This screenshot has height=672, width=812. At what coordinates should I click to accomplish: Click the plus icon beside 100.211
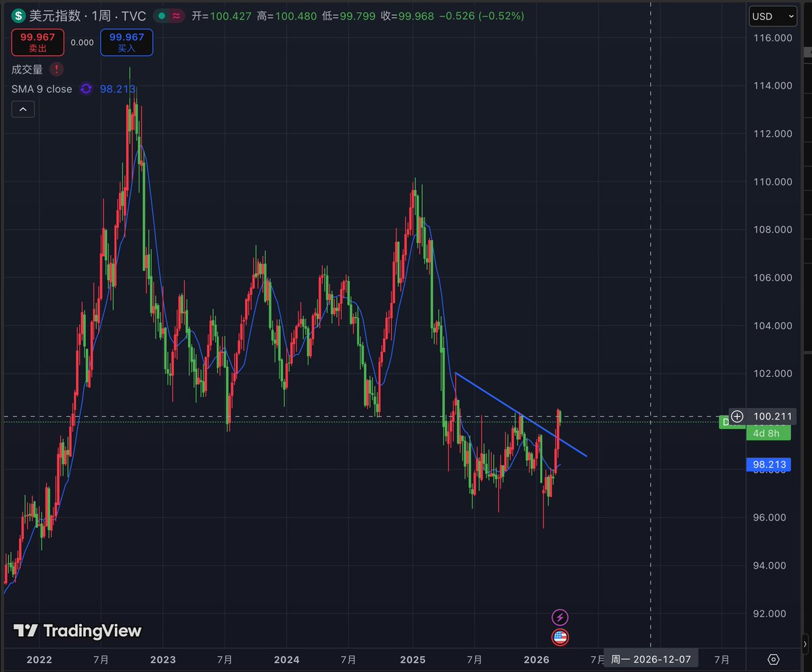pyautogui.click(x=737, y=416)
